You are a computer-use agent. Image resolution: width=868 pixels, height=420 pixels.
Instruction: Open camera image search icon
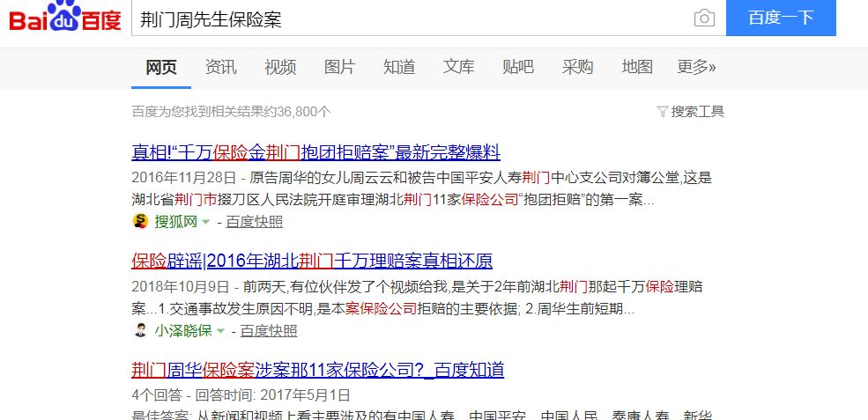704,18
